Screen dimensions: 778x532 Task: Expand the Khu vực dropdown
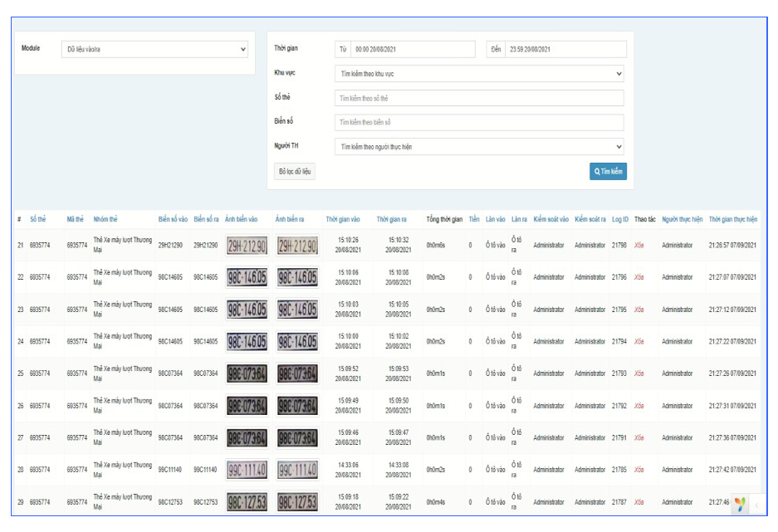(x=480, y=73)
